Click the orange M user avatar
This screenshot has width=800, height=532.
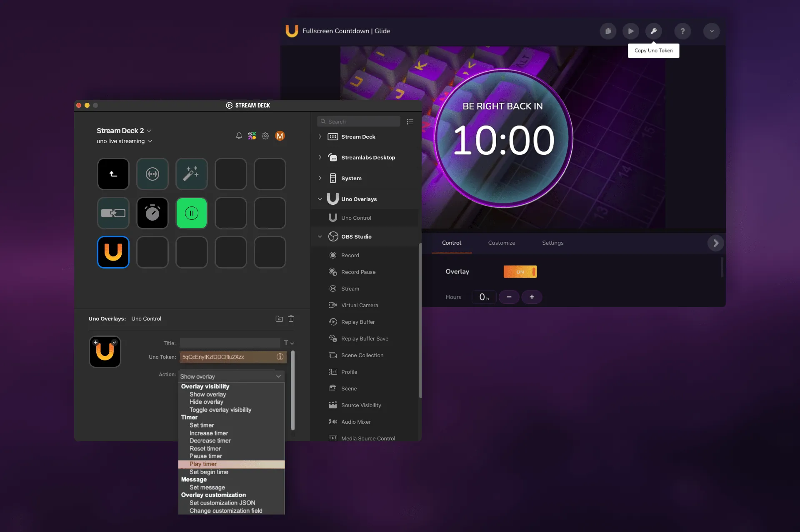tap(280, 136)
